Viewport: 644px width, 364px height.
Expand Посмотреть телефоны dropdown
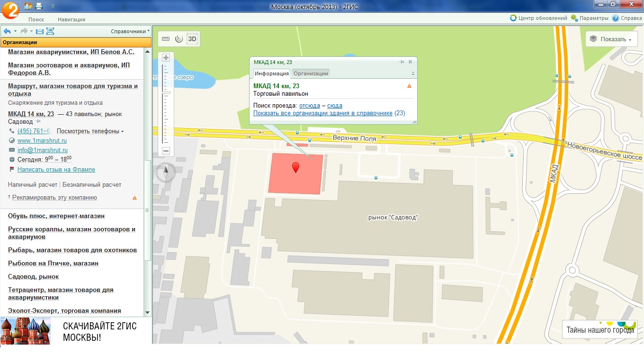tap(90, 131)
